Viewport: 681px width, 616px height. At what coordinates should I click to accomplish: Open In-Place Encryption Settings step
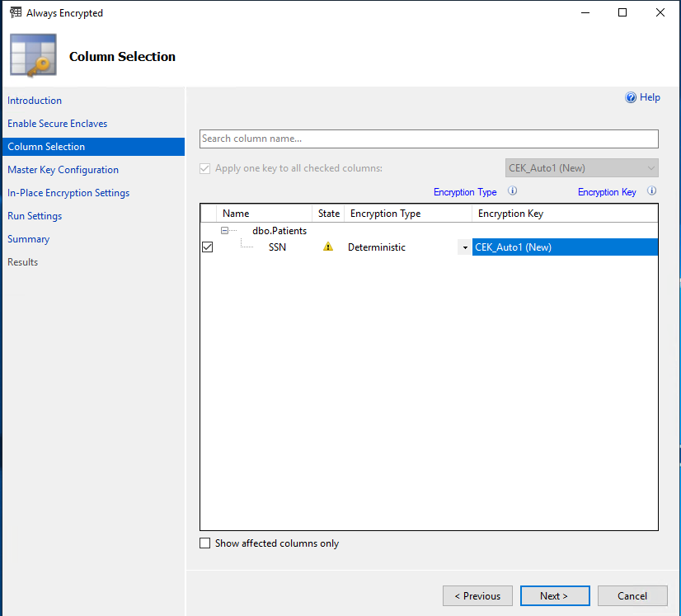pyautogui.click(x=68, y=193)
